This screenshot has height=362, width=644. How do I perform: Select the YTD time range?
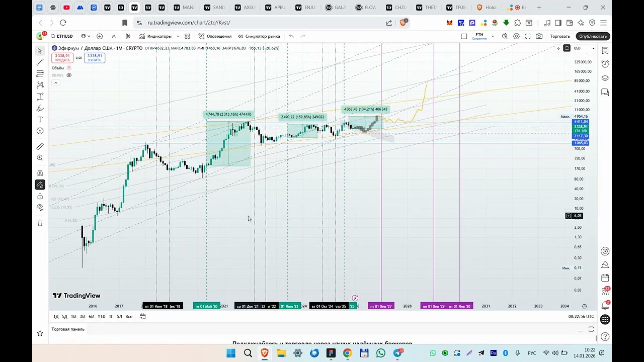point(101,316)
